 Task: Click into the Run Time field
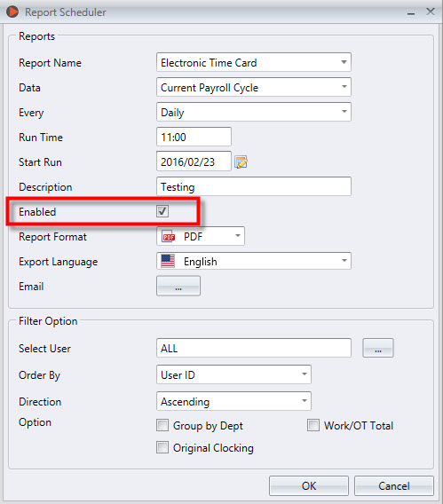(194, 137)
